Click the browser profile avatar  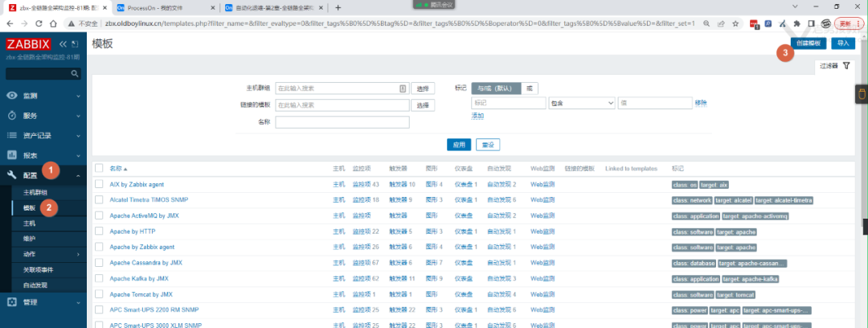[x=826, y=24]
